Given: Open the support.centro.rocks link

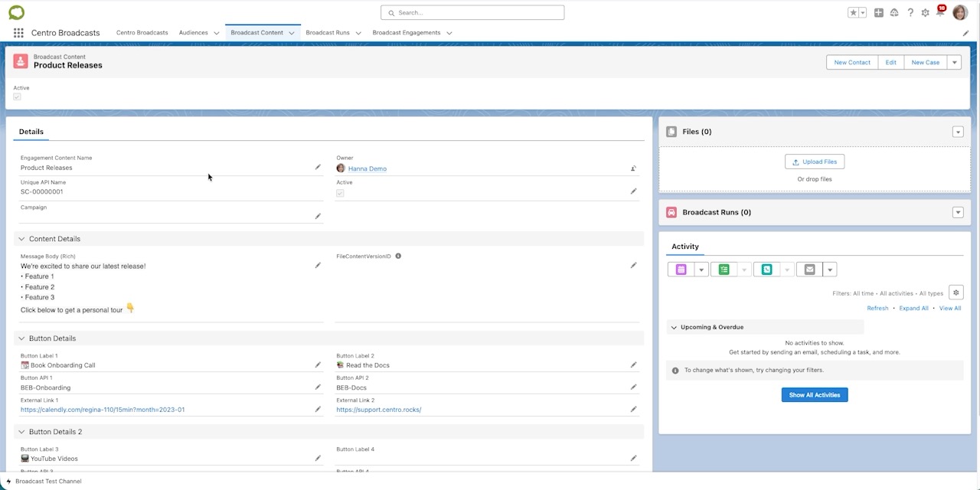Looking at the screenshot, I should 379,410.
